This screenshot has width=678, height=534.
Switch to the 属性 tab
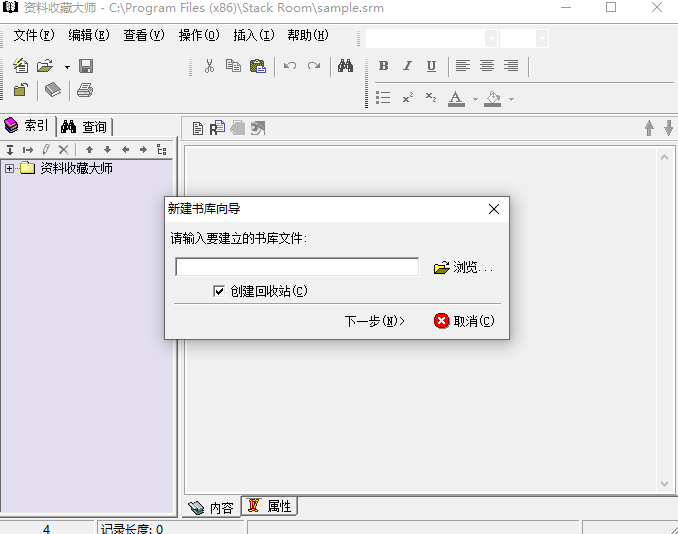[269, 506]
